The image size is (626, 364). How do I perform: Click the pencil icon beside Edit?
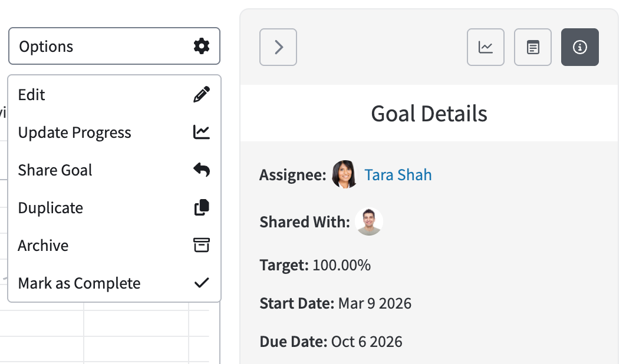click(202, 95)
